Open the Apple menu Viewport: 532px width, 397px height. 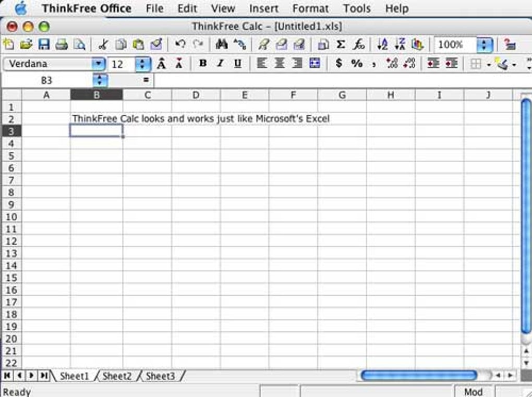coord(21,8)
